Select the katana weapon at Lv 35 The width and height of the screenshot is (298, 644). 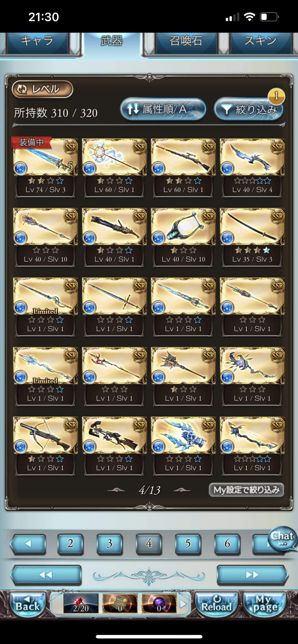point(252,227)
